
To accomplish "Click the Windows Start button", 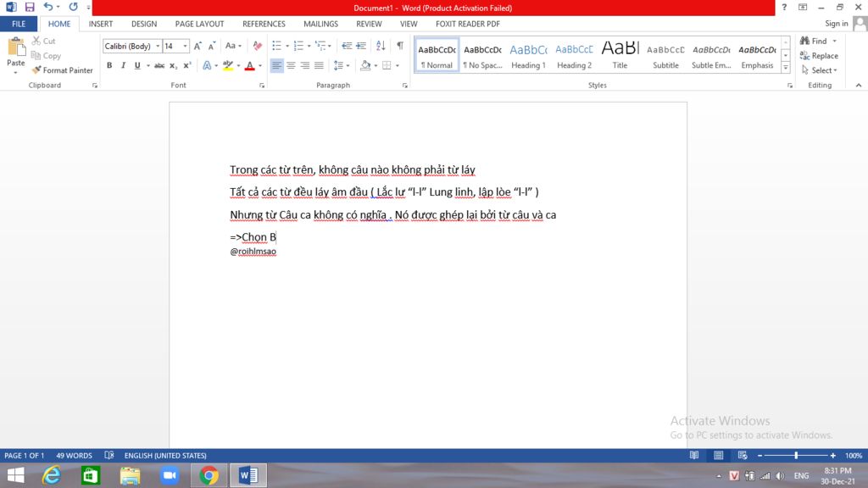I will [15, 475].
